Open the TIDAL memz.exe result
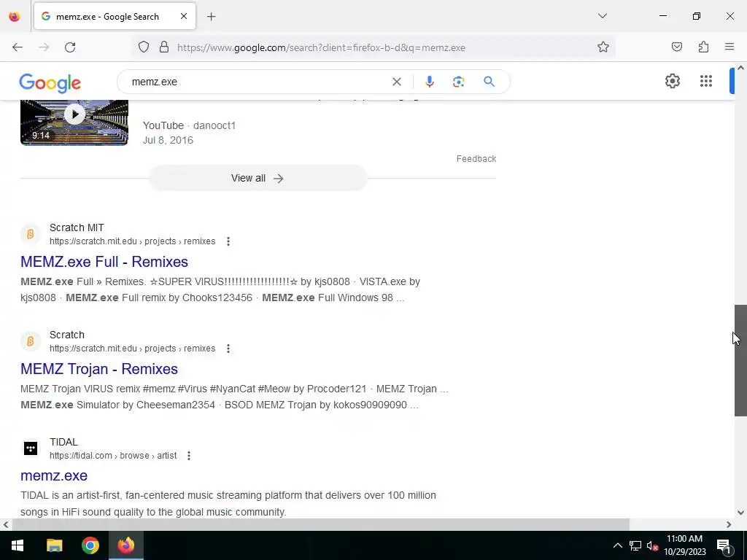Image resolution: width=747 pixels, height=560 pixels. click(x=54, y=475)
